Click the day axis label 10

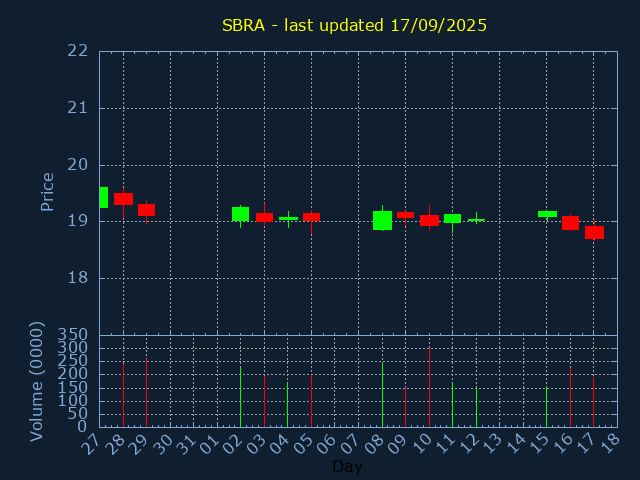click(420, 444)
